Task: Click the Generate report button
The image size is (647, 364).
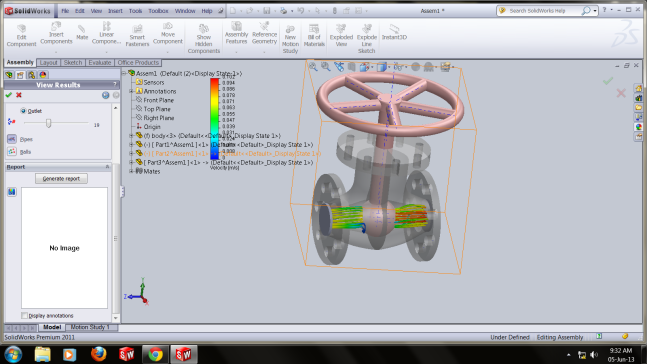Action: tap(61, 179)
